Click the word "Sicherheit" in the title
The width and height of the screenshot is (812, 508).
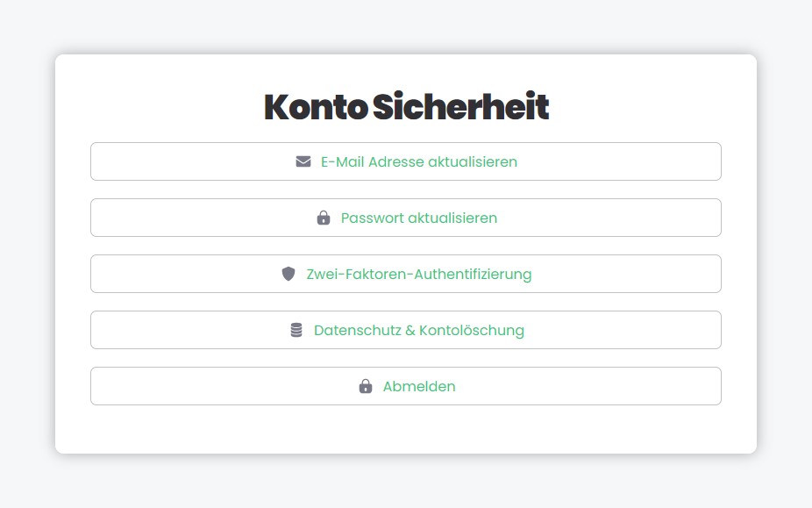click(460, 107)
